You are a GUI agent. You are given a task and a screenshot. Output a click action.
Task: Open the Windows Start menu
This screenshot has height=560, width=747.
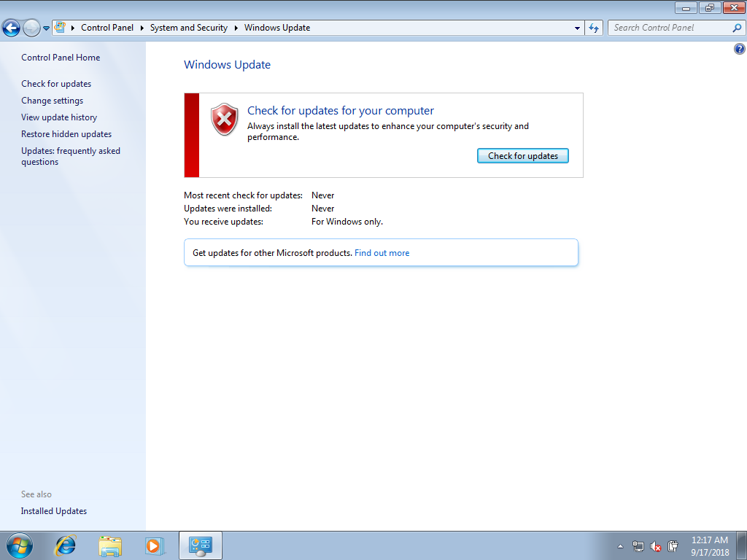pyautogui.click(x=20, y=545)
